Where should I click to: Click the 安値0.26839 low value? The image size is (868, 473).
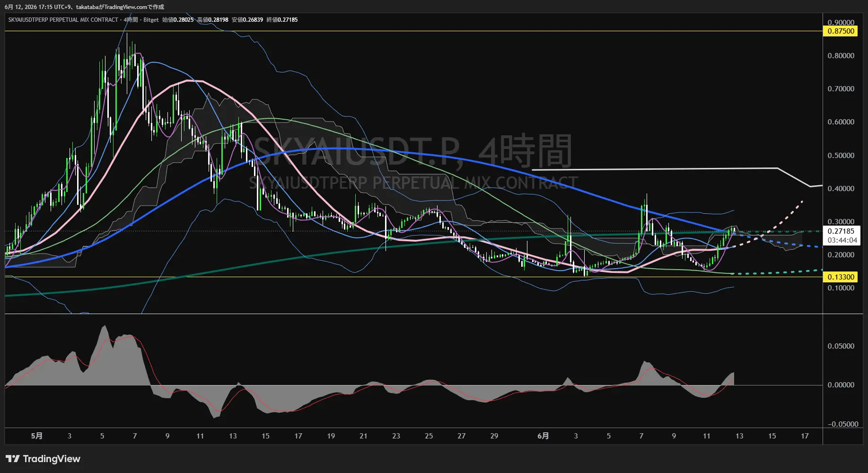pyautogui.click(x=247, y=20)
